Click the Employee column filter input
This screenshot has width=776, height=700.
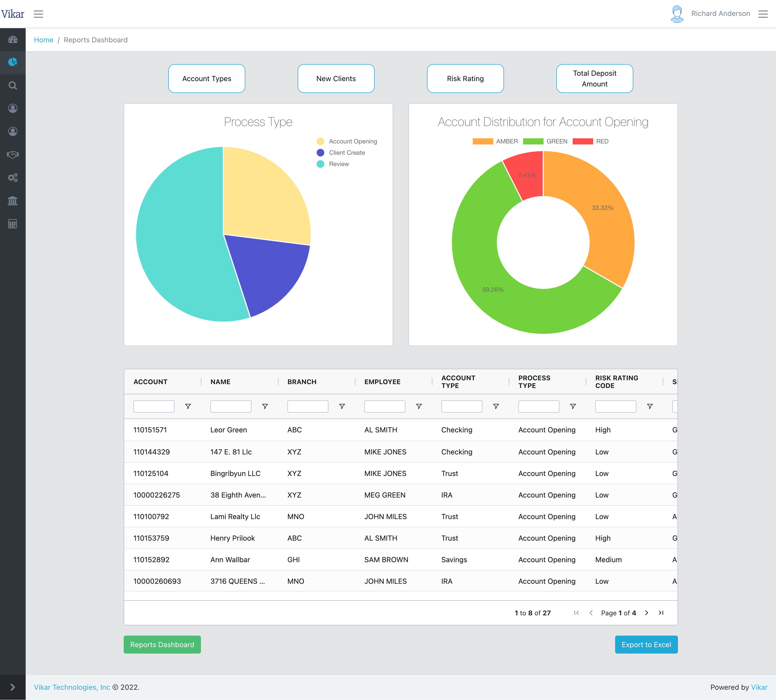[x=385, y=406]
